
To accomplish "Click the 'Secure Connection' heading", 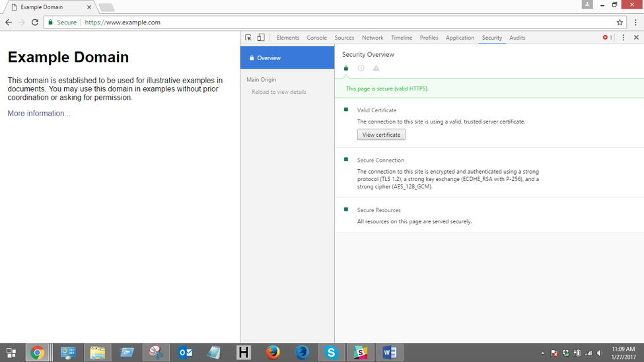I will pyautogui.click(x=380, y=161).
